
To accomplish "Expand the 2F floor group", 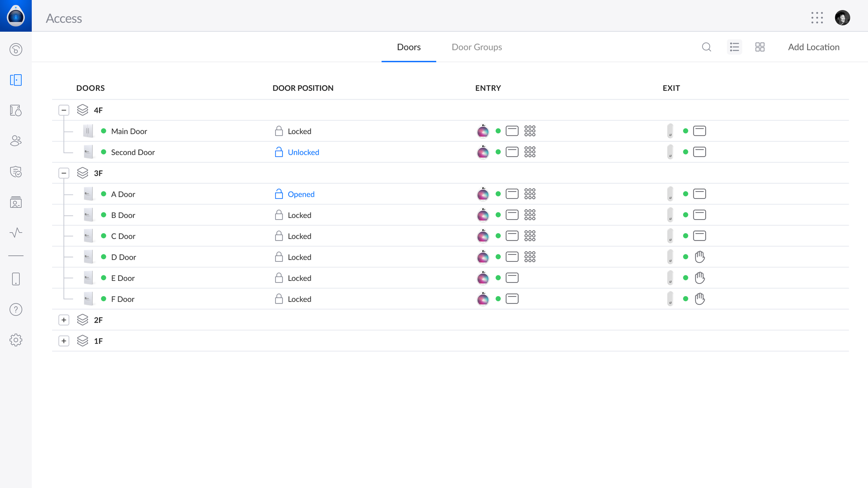I will pyautogui.click(x=64, y=320).
